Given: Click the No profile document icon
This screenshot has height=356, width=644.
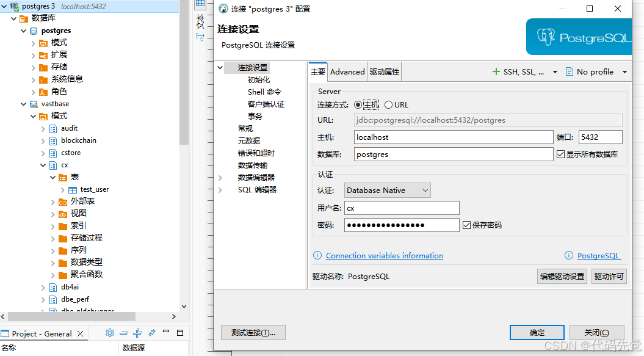Looking at the screenshot, I should click(x=570, y=72).
